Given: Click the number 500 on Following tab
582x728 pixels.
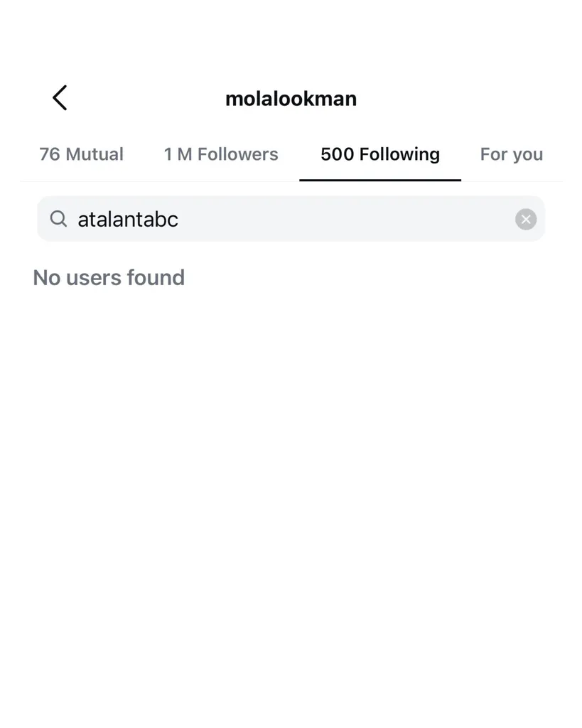Looking at the screenshot, I should (337, 154).
